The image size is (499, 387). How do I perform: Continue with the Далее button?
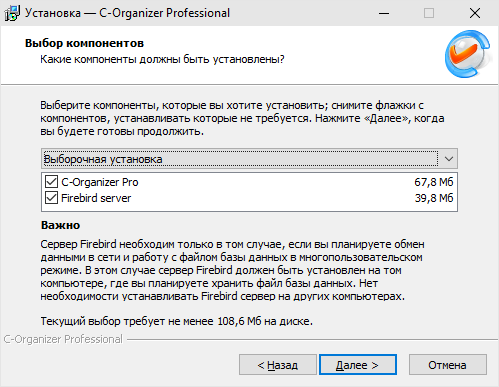point(358,365)
